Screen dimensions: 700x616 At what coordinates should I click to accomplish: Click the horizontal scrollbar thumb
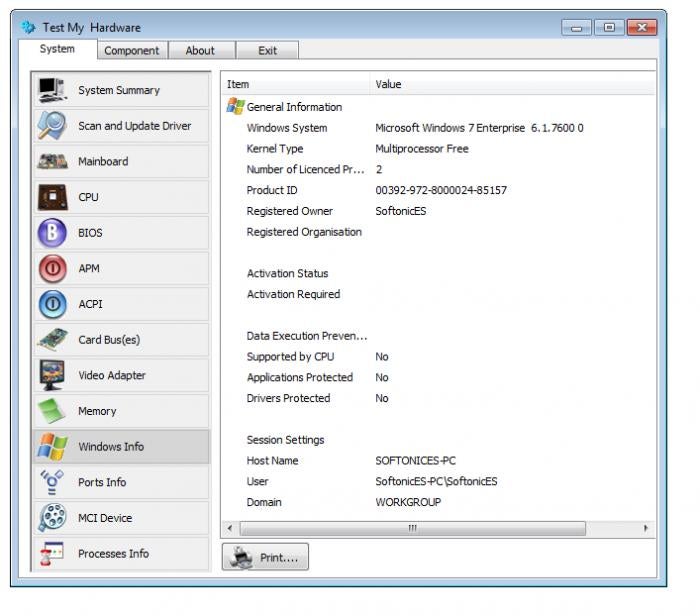(412, 529)
